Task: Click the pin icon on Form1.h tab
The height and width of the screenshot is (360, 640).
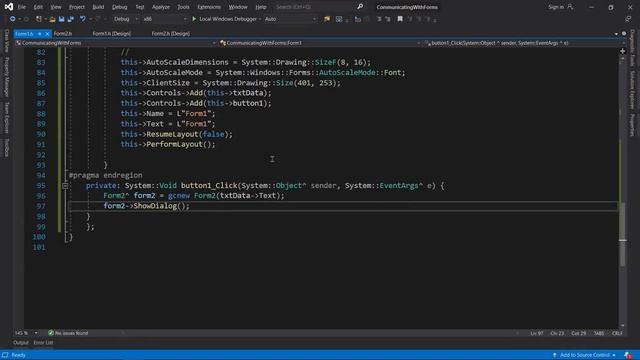Action: pos(40,33)
